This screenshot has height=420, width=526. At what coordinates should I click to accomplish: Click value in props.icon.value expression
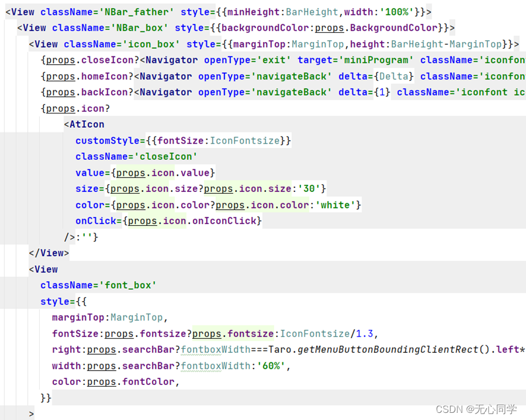(195, 173)
